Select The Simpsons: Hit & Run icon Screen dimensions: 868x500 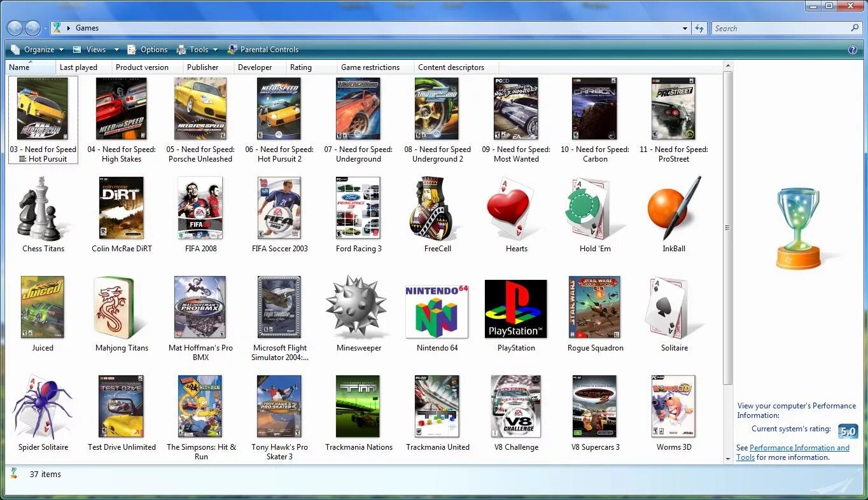[x=200, y=406]
